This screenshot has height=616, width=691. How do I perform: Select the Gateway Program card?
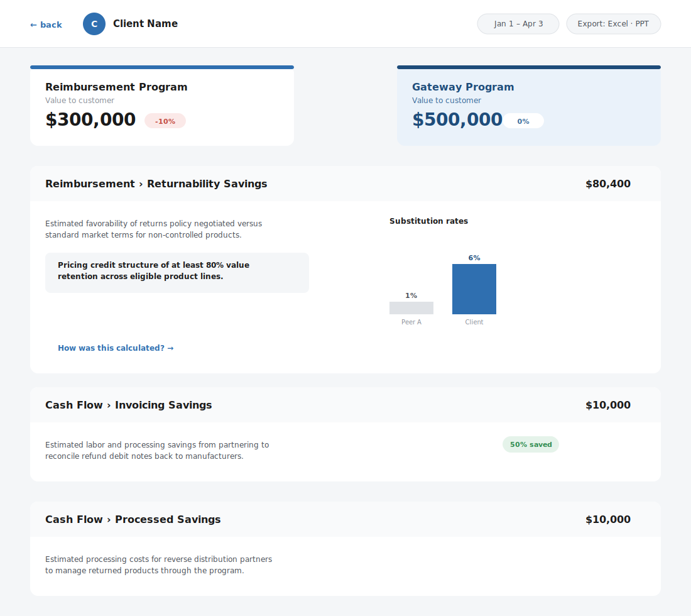[x=529, y=106]
